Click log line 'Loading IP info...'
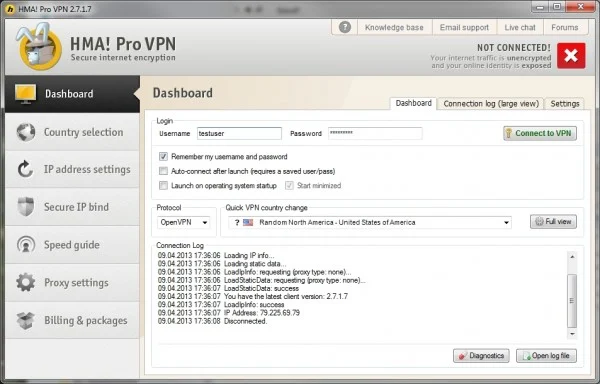 (x=216, y=255)
